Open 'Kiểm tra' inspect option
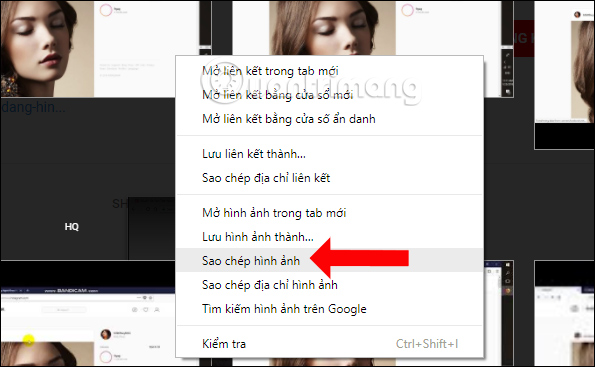Screen dimensions: 595x367 (329, 344)
